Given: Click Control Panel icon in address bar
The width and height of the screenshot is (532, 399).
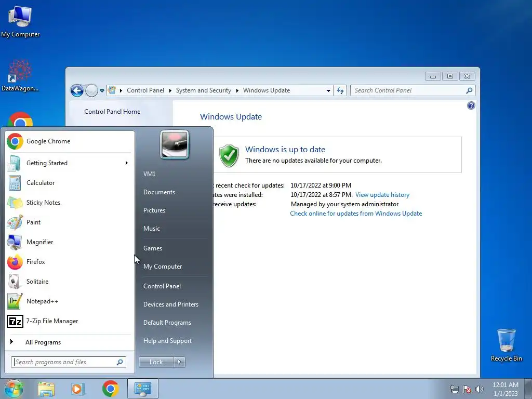Looking at the screenshot, I should pos(112,90).
